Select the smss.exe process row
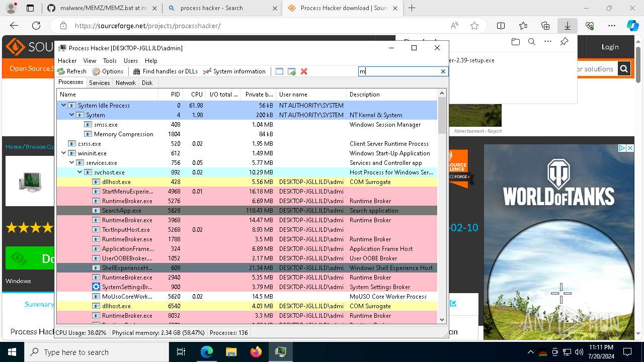 247,125
